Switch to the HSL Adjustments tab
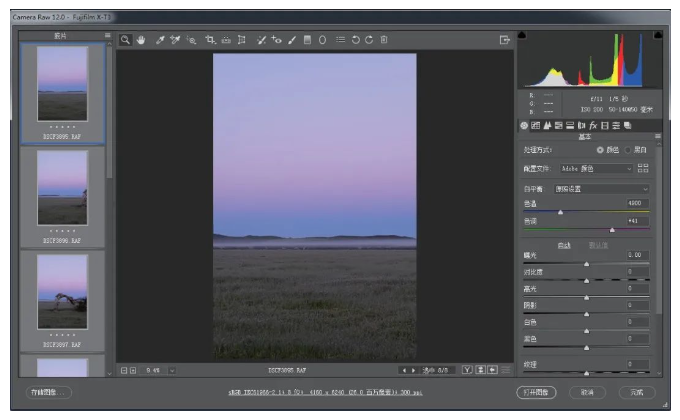This screenshot has width=680, height=420. 559,125
